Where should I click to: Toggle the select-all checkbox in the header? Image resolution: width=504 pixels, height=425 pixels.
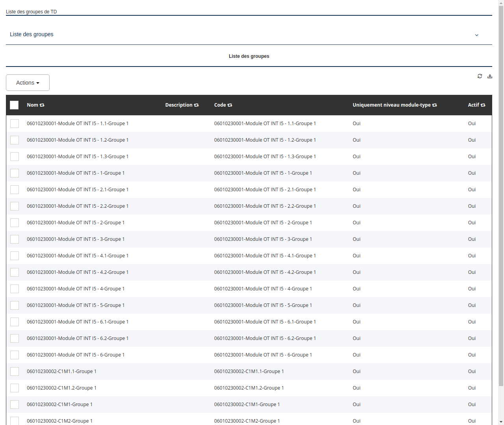point(14,105)
